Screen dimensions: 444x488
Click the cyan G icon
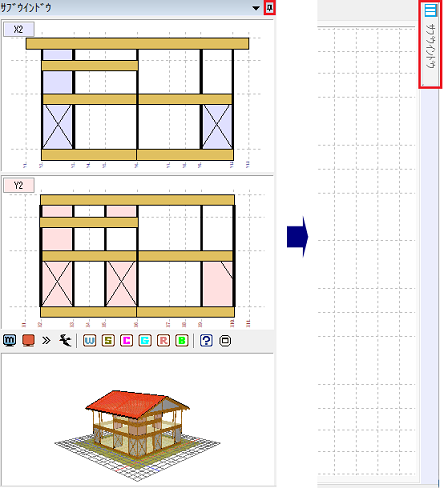point(145,341)
